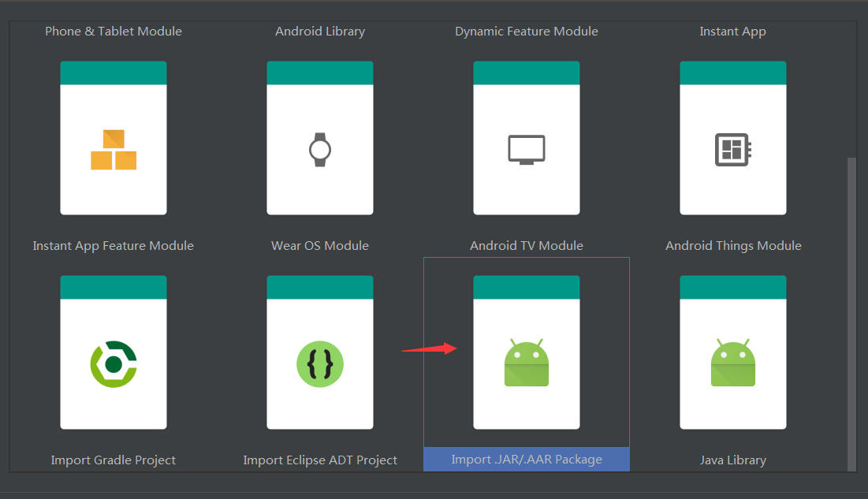
Task: Click the Phone & Tablet Module label
Action: (x=114, y=32)
